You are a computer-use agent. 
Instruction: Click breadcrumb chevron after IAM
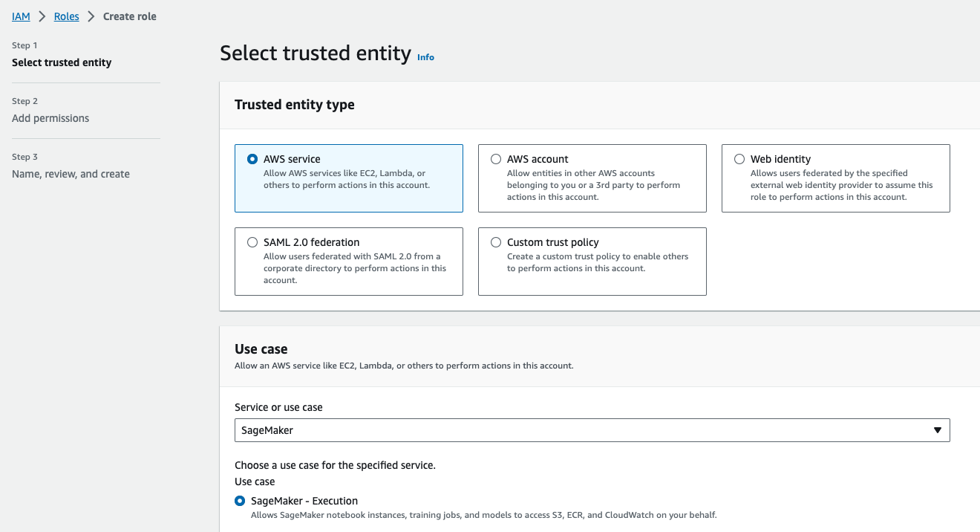(x=42, y=16)
